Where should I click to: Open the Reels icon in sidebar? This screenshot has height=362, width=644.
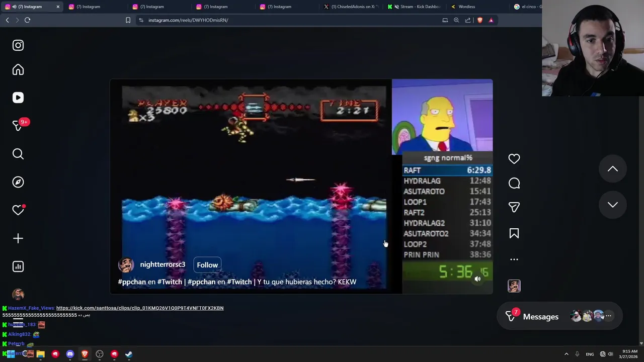click(18, 98)
